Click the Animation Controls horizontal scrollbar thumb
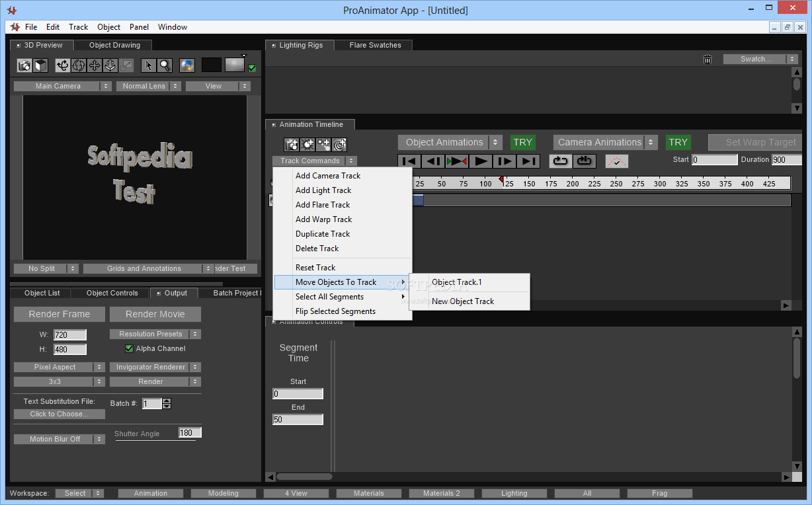Viewport: 812px width, 505px height. click(304, 476)
